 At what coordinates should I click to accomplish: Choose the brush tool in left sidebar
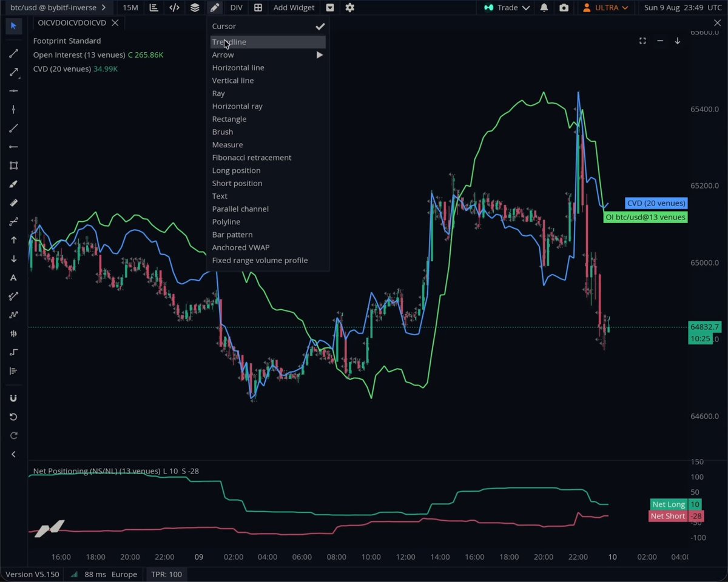pos(13,184)
